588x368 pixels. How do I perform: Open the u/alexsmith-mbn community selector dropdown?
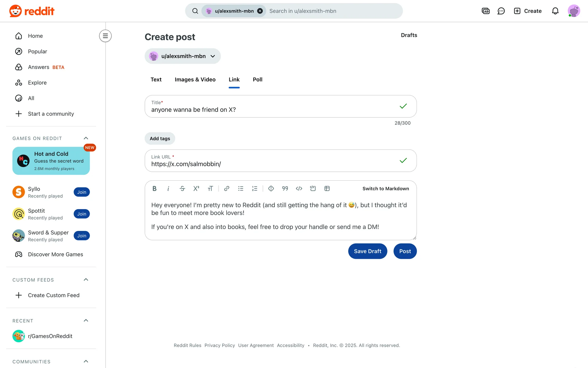point(183,56)
